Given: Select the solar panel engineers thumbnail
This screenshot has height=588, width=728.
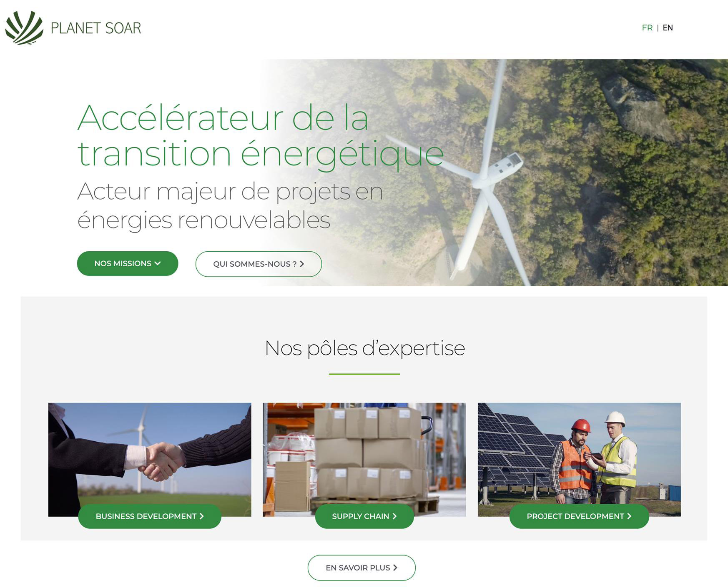Looking at the screenshot, I should click(579, 460).
